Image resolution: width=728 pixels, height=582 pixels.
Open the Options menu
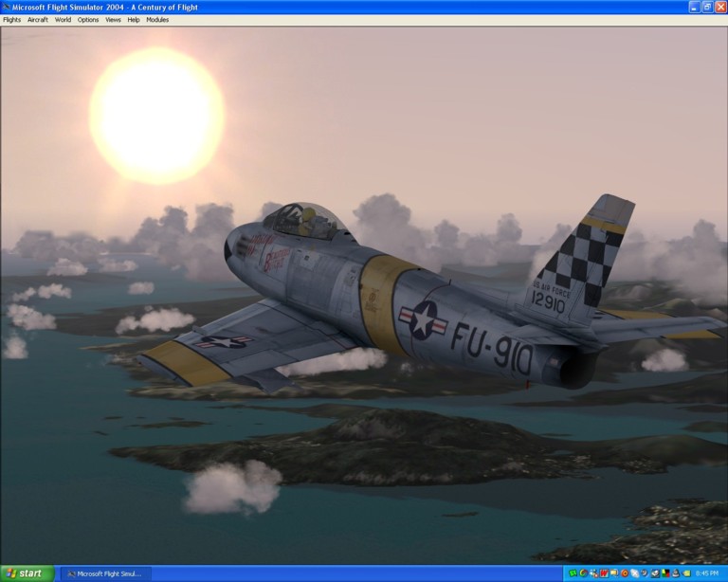click(87, 19)
